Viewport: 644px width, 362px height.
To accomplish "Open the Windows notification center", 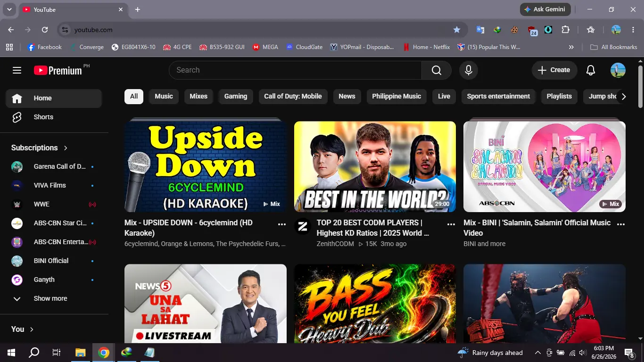I will (x=629, y=353).
